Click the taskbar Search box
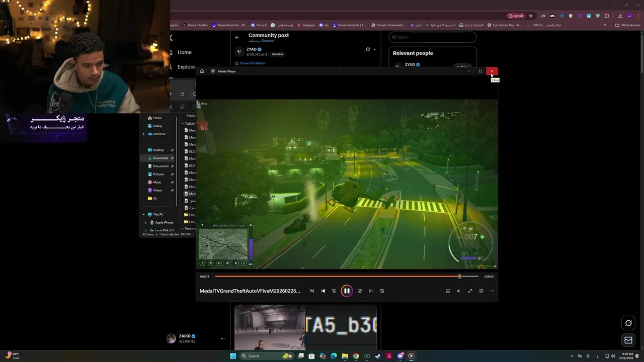The image size is (644, 362). point(267,356)
